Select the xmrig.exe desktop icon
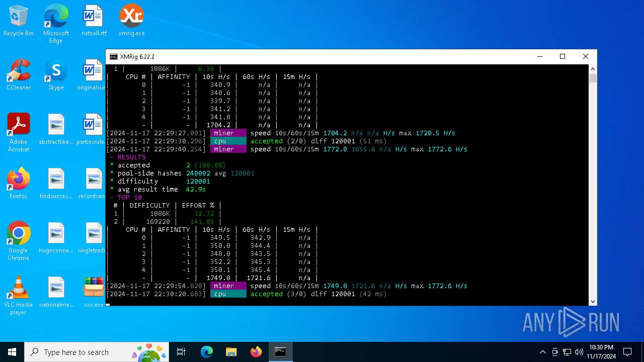Image resolution: width=644 pixels, height=362 pixels. 131,21
